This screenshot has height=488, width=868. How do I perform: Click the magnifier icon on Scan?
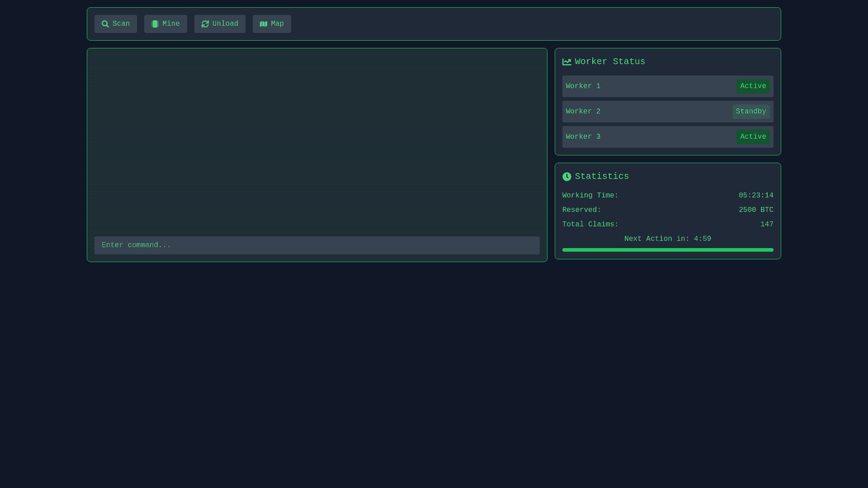point(105,24)
